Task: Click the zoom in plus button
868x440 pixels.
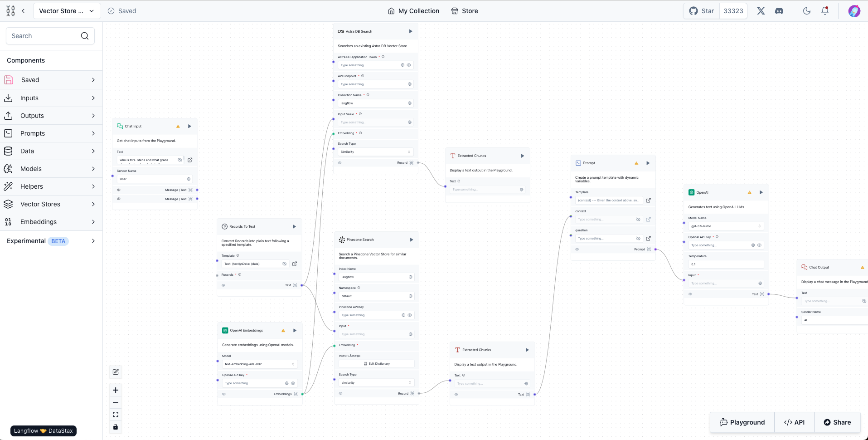Action: click(x=116, y=390)
